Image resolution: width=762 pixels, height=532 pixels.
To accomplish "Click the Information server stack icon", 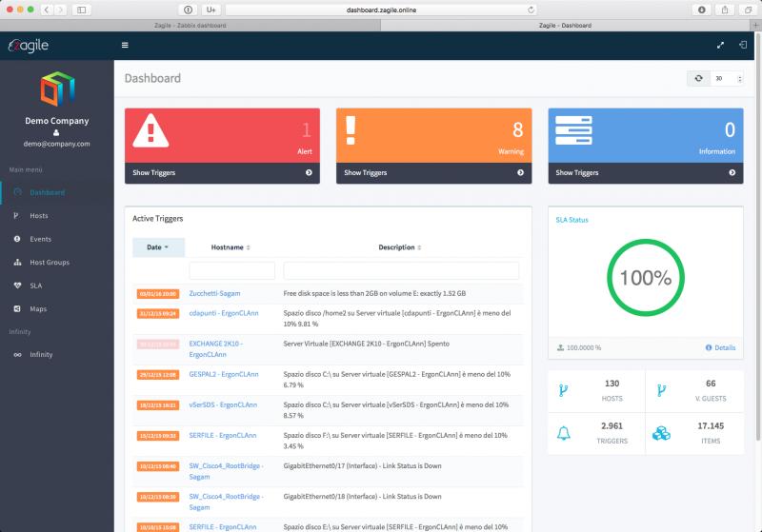I will pos(573,130).
